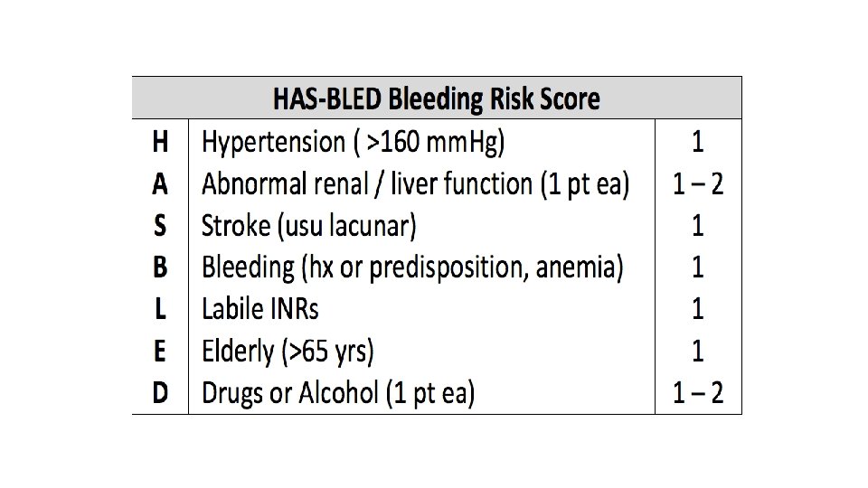Viewport: 868px width, 488px height.
Task: Select the letter S in the first column
Action: [x=159, y=226]
